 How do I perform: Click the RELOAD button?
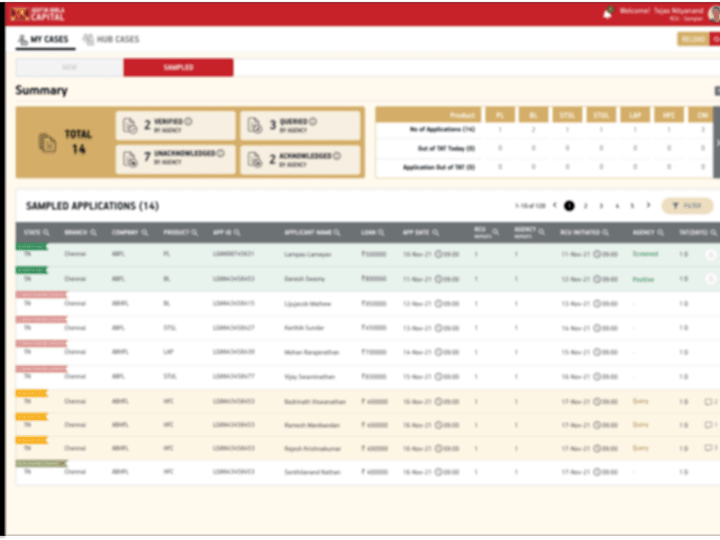693,39
